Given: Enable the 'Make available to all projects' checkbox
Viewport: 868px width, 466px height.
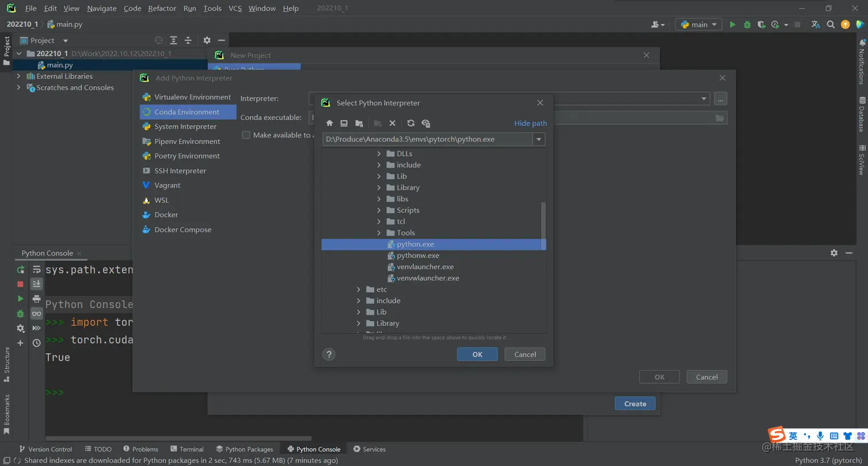Looking at the screenshot, I should click(x=246, y=135).
